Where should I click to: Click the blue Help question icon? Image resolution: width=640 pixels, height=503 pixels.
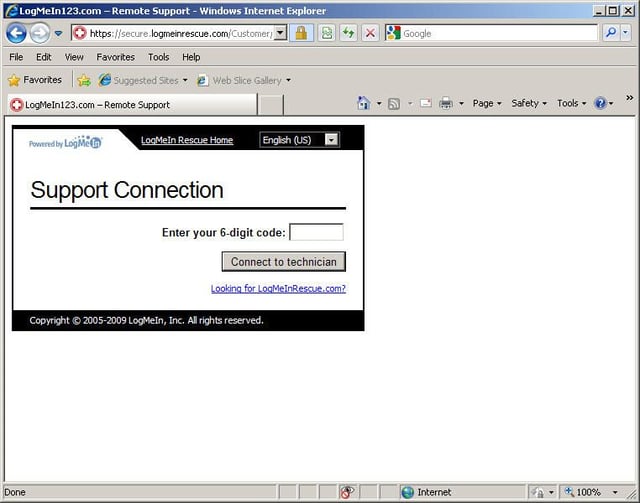601,103
